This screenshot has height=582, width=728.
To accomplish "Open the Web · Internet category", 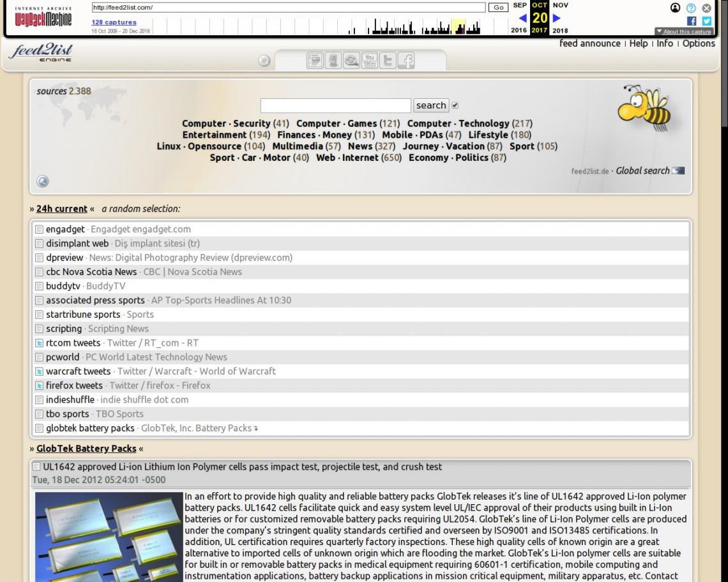I will pos(347,158).
